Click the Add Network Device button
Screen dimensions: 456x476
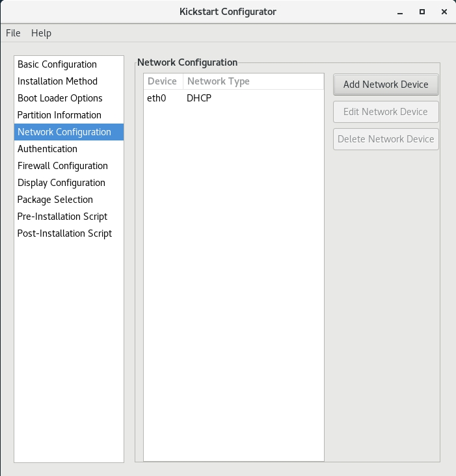pos(386,85)
